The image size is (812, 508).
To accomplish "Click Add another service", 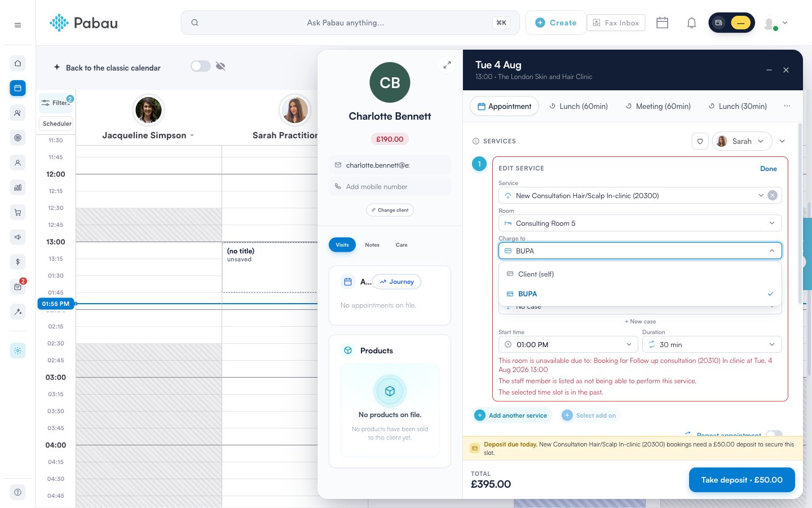I will click(x=511, y=415).
